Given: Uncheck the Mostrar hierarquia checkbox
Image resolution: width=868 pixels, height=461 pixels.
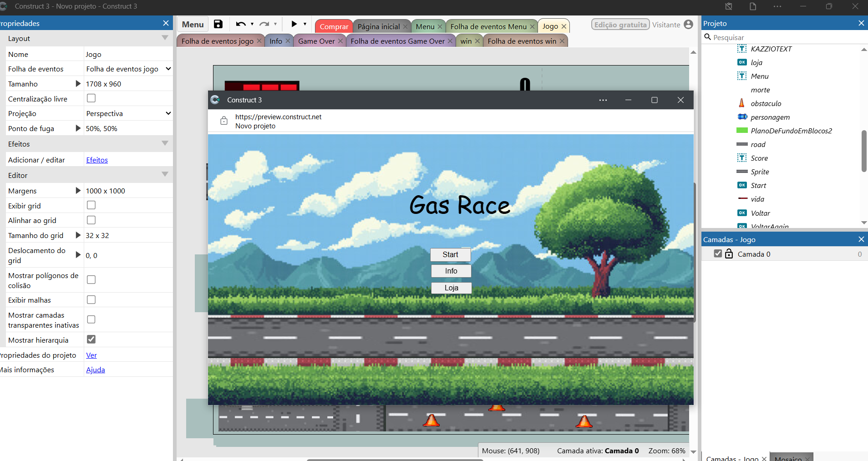Looking at the screenshot, I should pos(91,339).
